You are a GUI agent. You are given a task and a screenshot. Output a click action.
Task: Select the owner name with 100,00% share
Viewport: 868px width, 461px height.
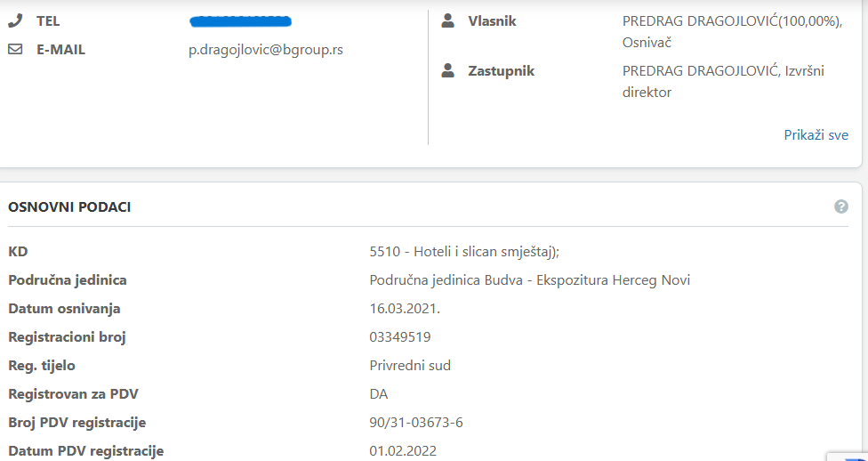(x=732, y=20)
